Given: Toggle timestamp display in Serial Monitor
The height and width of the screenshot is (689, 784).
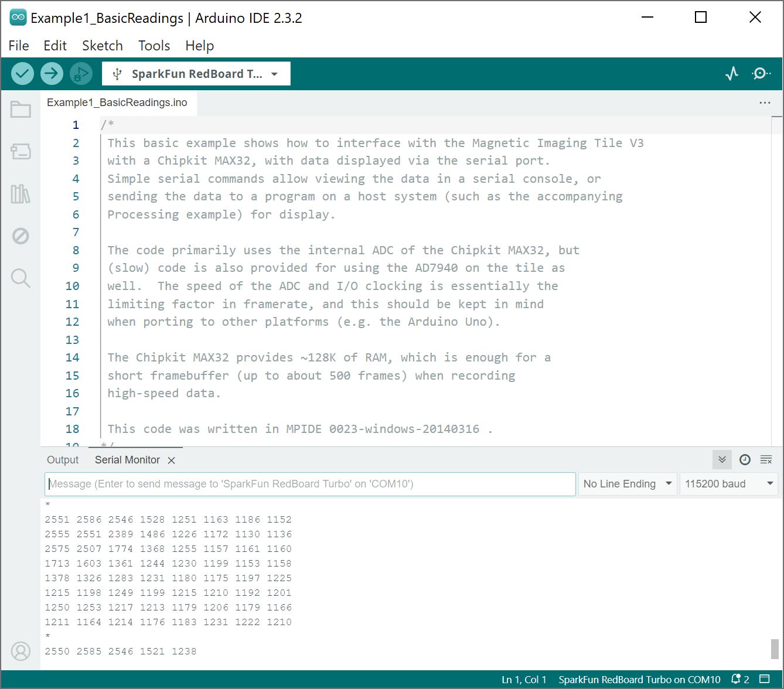Looking at the screenshot, I should 745,460.
